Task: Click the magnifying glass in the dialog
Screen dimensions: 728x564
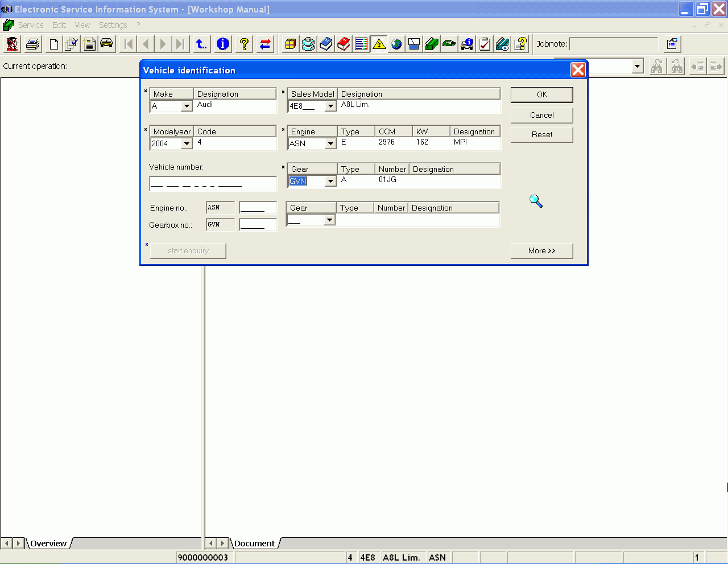Action: point(536,201)
